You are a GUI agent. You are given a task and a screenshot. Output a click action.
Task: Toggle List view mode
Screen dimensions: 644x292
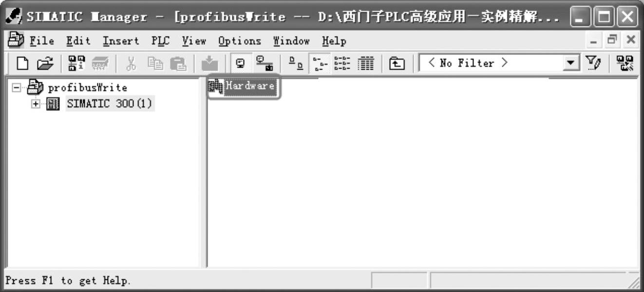tap(343, 63)
